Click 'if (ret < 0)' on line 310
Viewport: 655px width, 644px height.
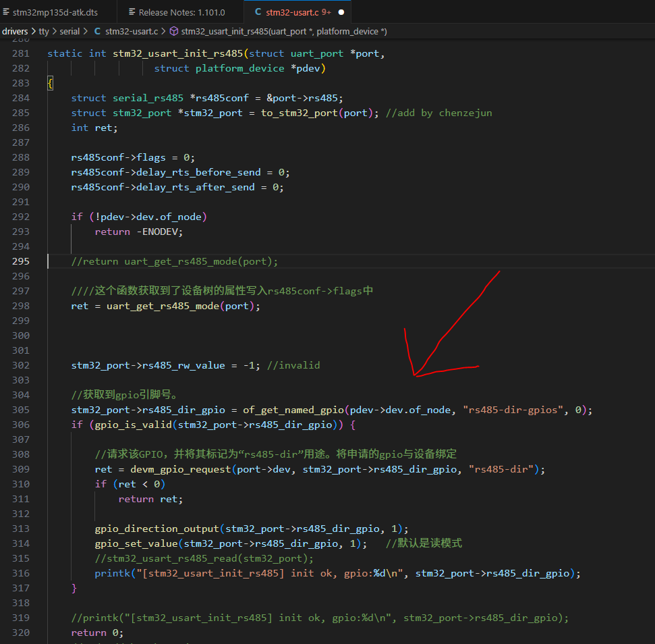coord(130,484)
